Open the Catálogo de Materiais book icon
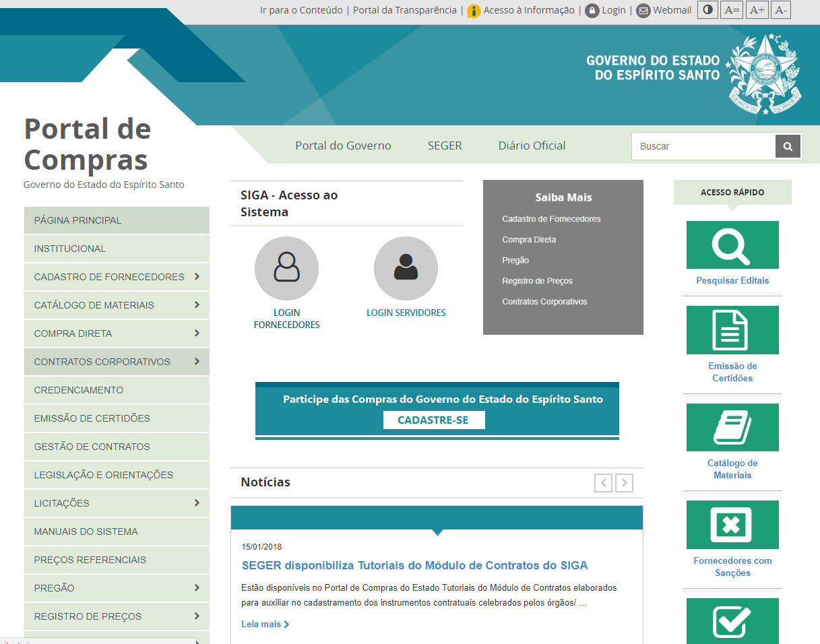The height and width of the screenshot is (644, 820). 732,427
